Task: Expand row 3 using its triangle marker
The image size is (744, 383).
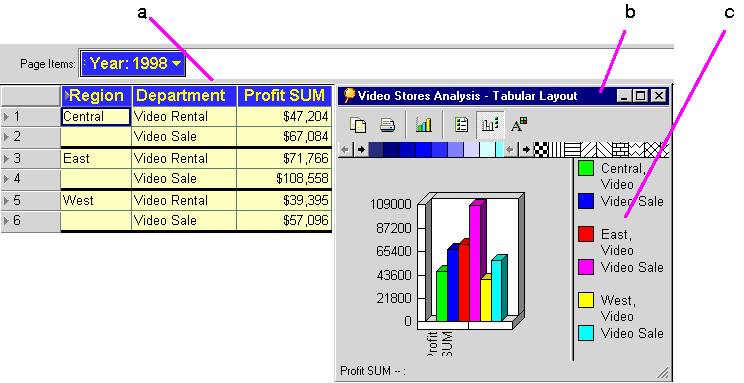Action: point(6,159)
